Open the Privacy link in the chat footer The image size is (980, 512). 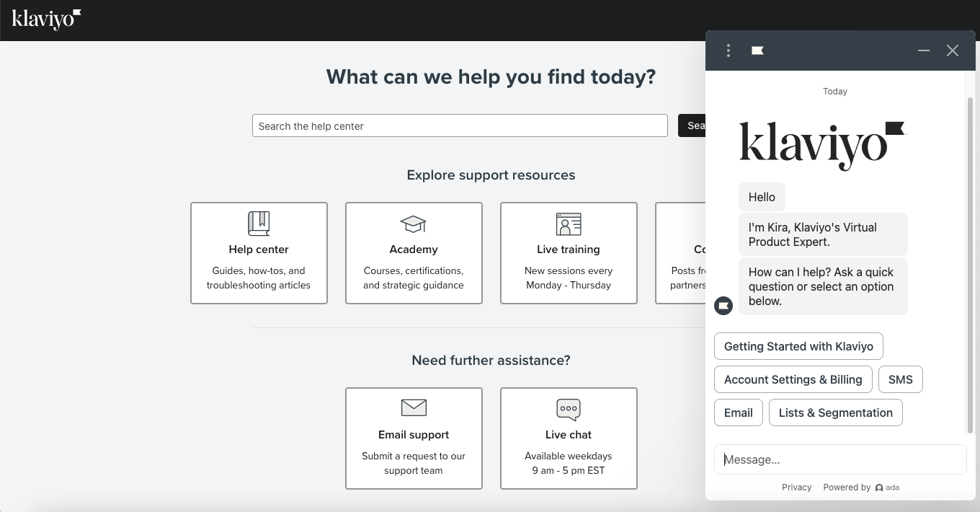coord(796,487)
